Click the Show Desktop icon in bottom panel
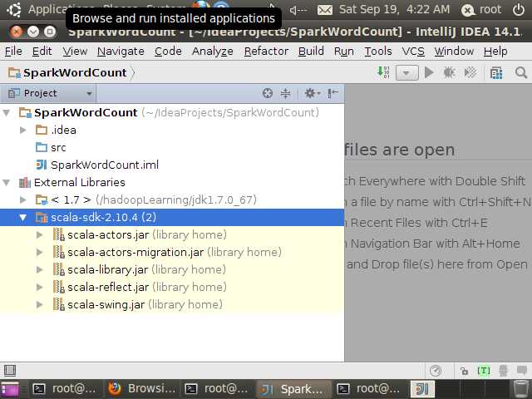The height and width of the screenshot is (399, 532). 11,389
